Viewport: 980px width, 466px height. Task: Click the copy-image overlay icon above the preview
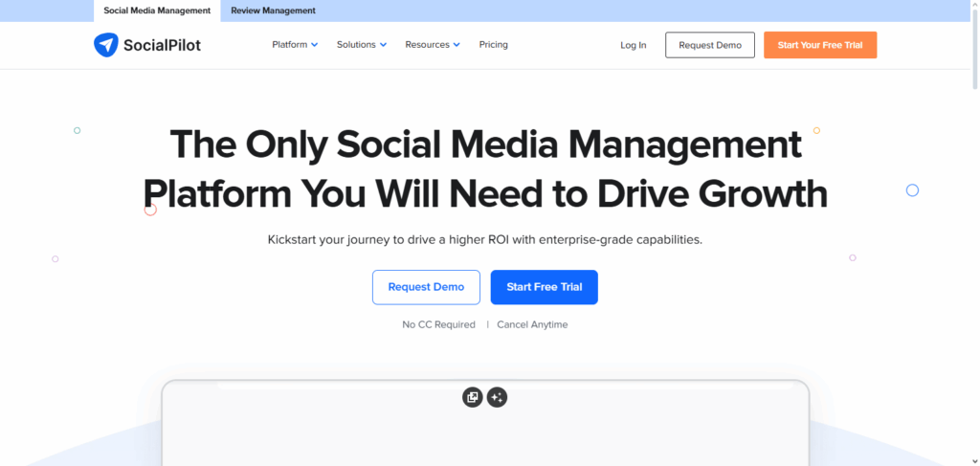pyautogui.click(x=473, y=397)
